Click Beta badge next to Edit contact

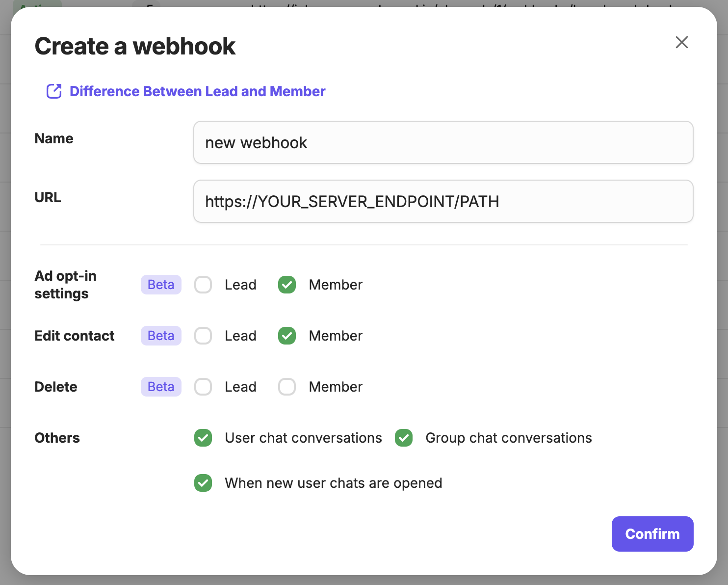click(161, 336)
